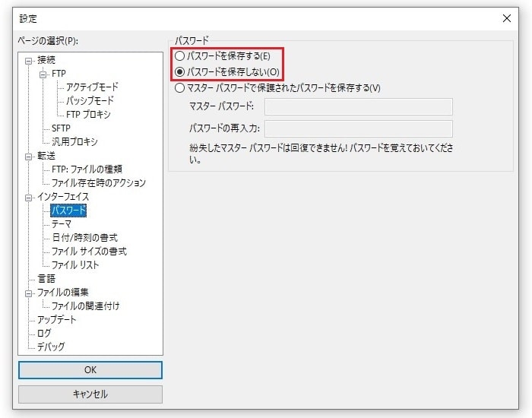This screenshot has height=418, width=532.
Task: Collapse the インターフェイス tree node
Action: pyautogui.click(x=29, y=197)
